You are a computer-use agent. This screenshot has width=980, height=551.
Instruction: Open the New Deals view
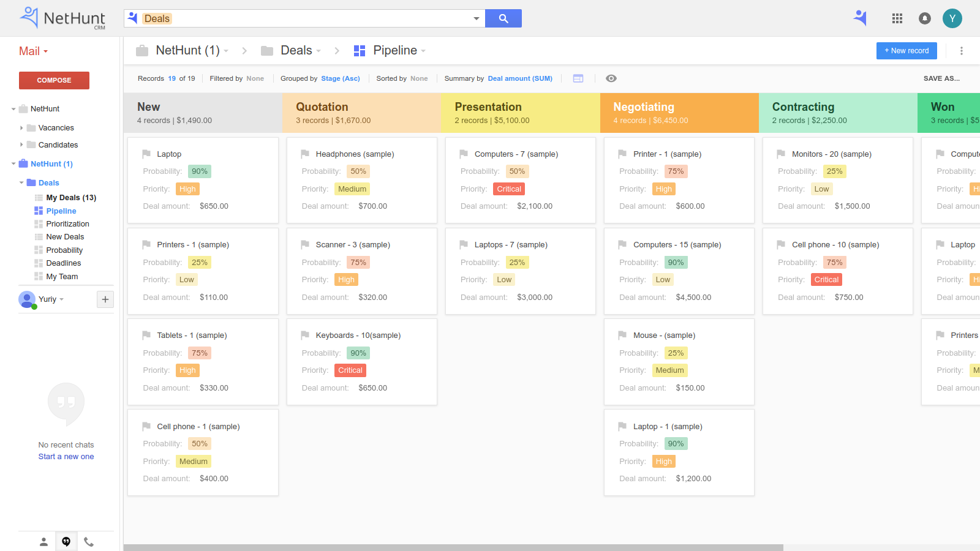65,237
